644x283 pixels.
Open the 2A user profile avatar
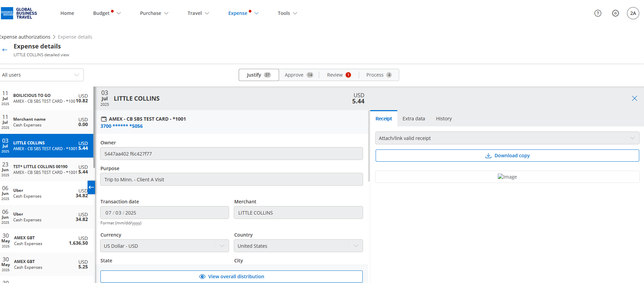coord(633,13)
